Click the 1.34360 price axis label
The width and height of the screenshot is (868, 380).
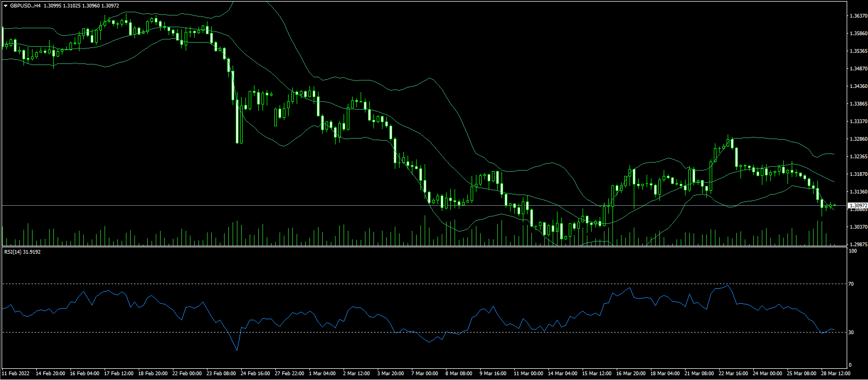click(858, 86)
